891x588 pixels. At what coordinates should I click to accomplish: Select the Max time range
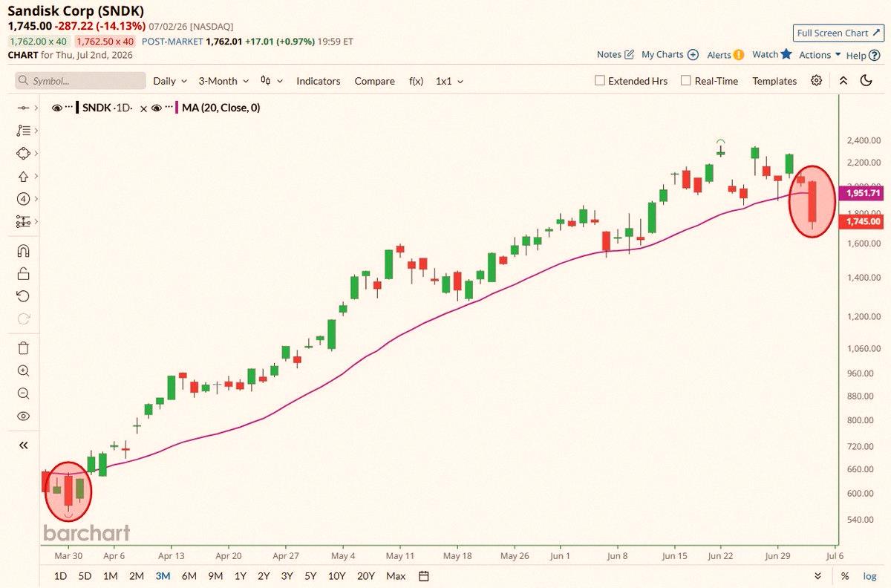[x=396, y=576]
